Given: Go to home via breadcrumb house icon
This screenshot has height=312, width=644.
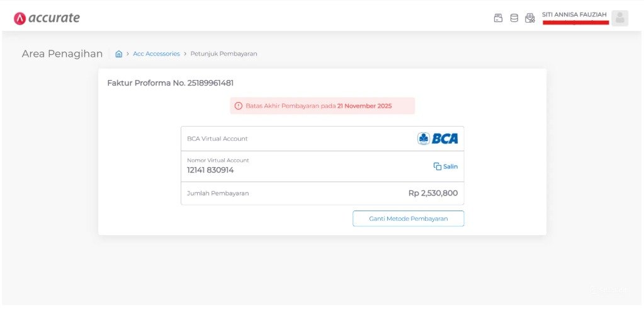Looking at the screenshot, I should (119, 54).
